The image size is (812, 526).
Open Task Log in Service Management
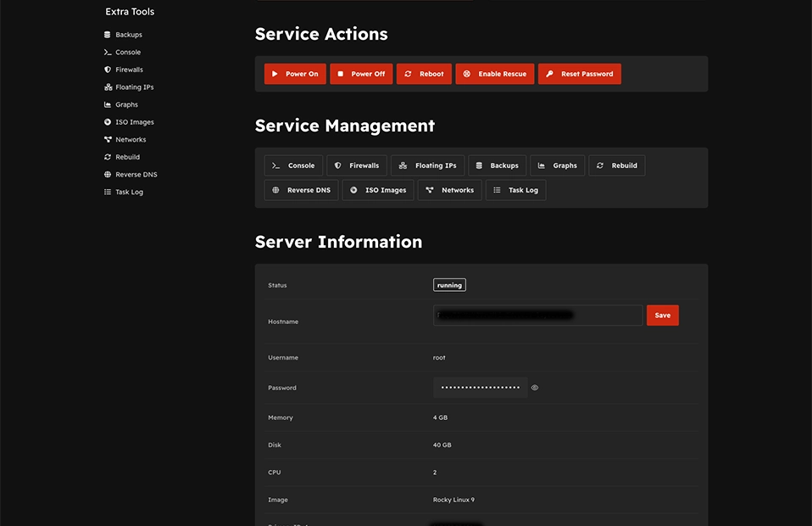click(516, 190)
